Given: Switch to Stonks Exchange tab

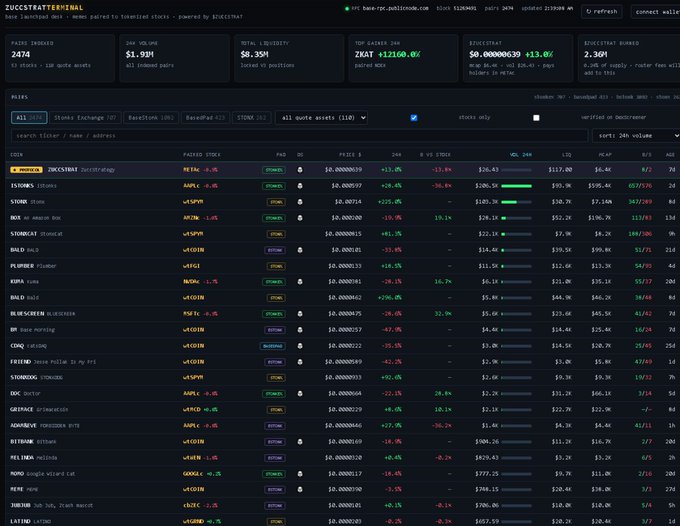Looking at the screenshot, I should click(x=85, y=118).
